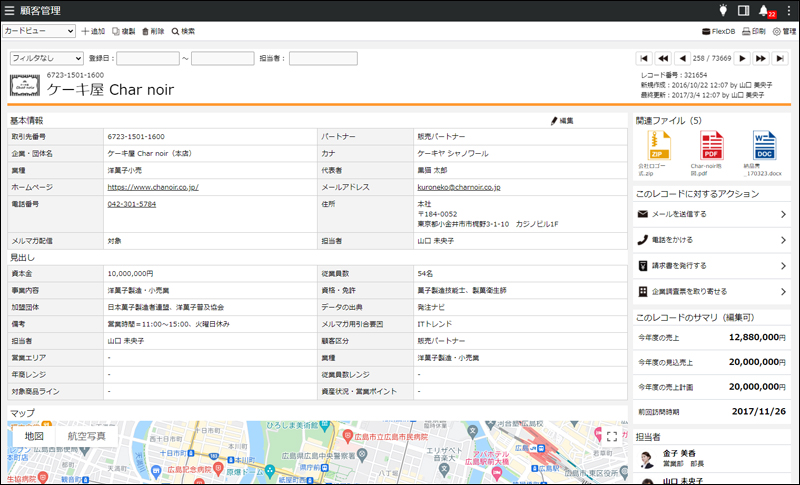800x485 pixels.
Task: Enter map fullscreen mode
Action: (x=612, y=436)
